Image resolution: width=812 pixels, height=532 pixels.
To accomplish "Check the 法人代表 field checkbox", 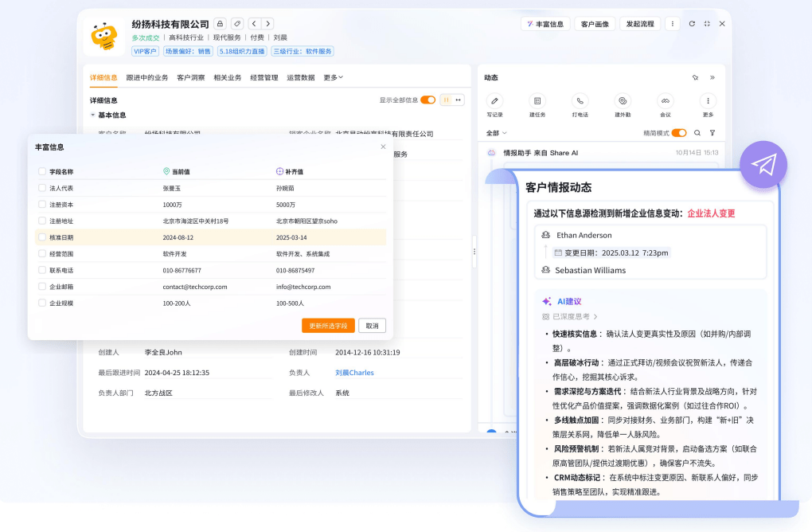I will point(42,188).
